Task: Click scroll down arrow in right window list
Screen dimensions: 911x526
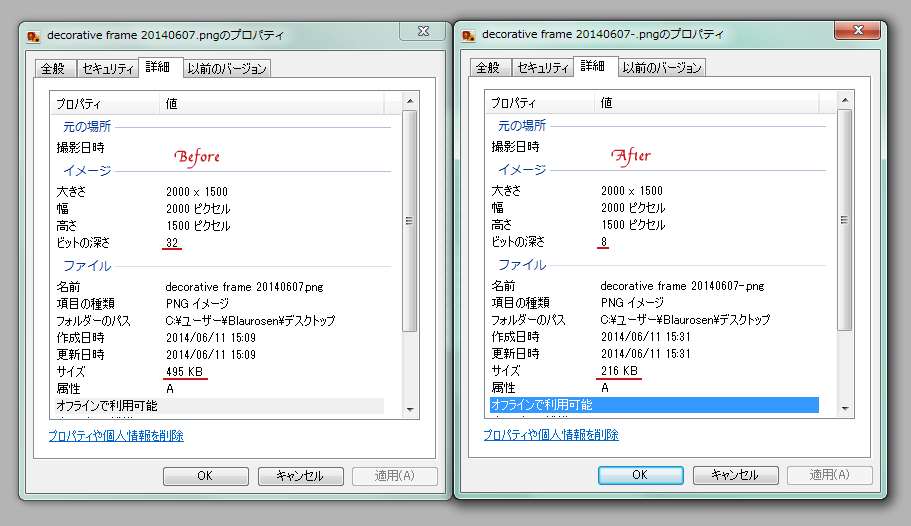Action: point(845,409)
